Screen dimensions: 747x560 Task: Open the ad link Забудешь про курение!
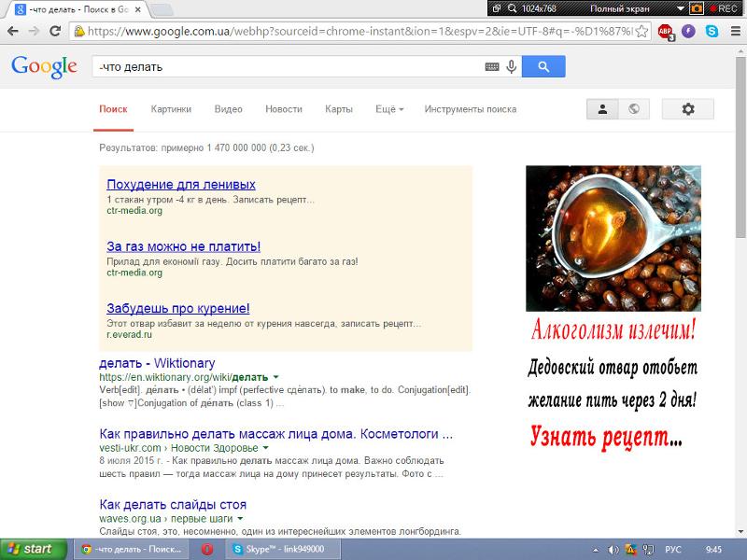(178, 308)
